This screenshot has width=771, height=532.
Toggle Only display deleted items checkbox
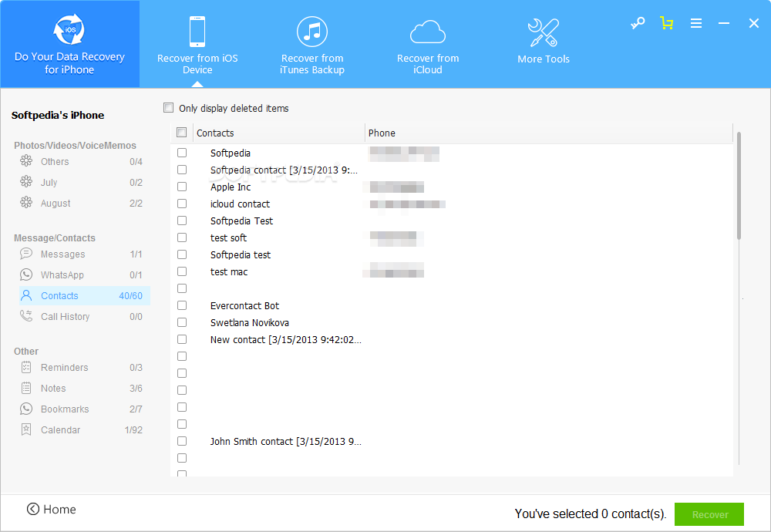point(169,108)
